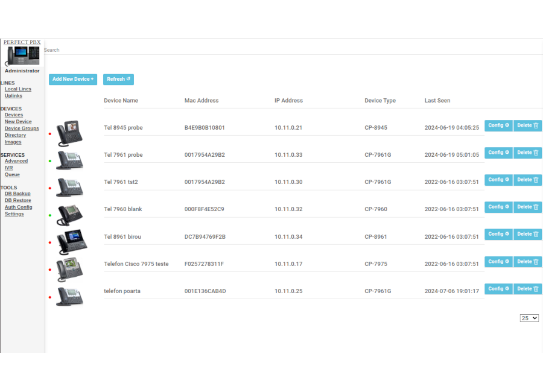
Task: Select device name Tel 7960 blank
Action: tap(123, 209)
